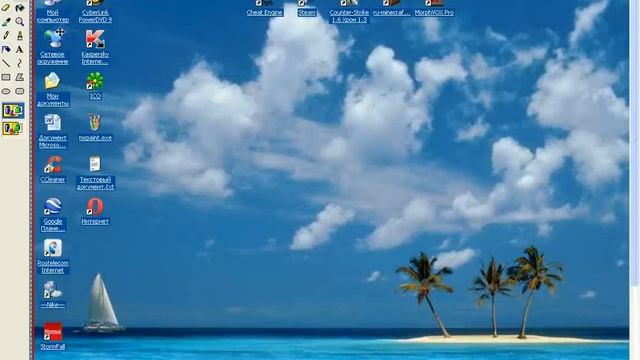This screenshot has width=640, height=360.
Task: Choose the Curve tool
Action: [x=19, y=63]
